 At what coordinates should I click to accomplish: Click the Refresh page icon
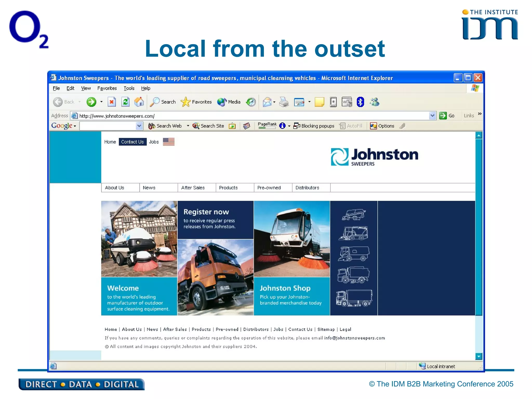point(125,102)
